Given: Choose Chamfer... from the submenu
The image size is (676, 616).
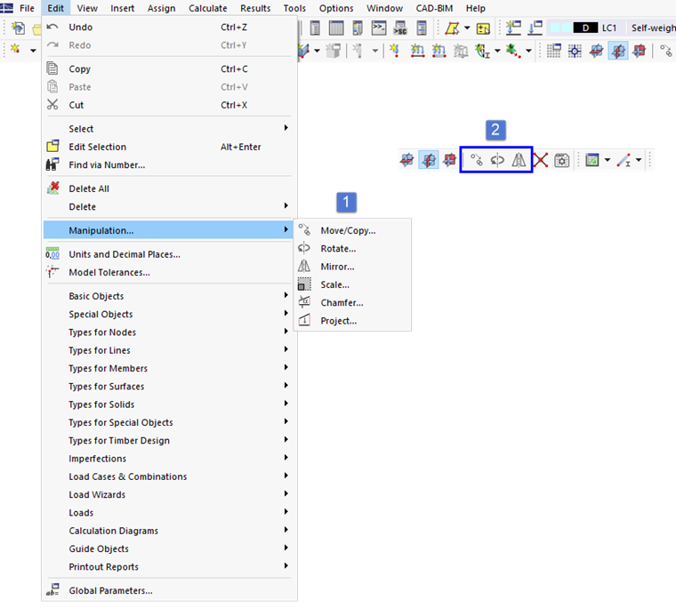Looking at the screenshot, I should click(352, 303).
